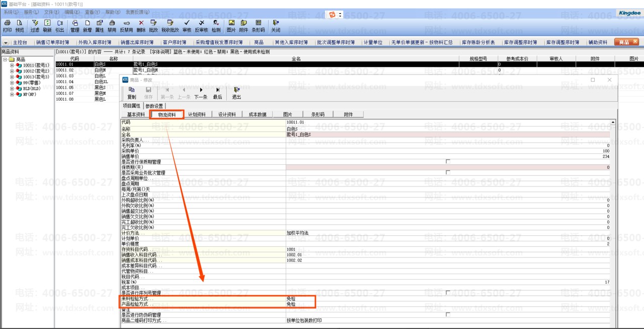Switch to the 计划资料 tab
644x329 pixels.
197,114
